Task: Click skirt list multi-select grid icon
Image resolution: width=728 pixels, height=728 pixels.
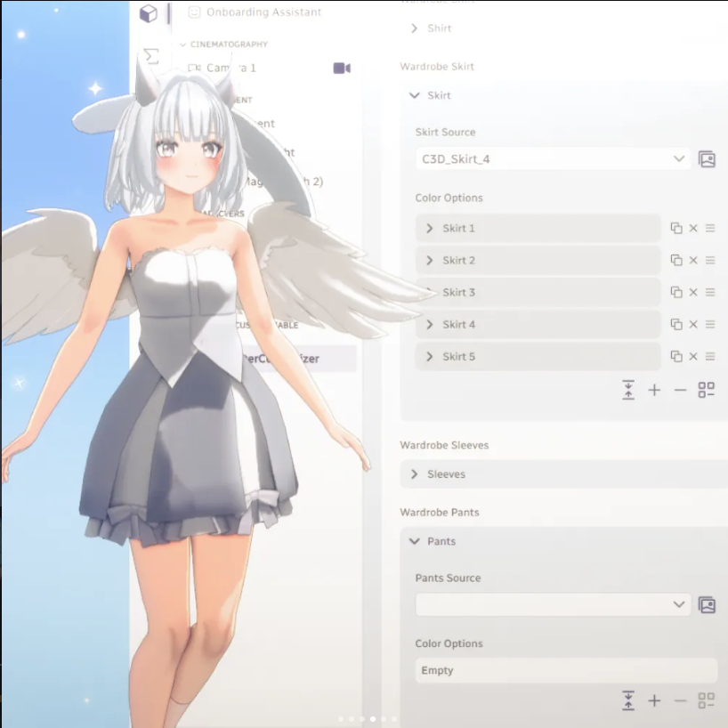Action: (706, 390)
